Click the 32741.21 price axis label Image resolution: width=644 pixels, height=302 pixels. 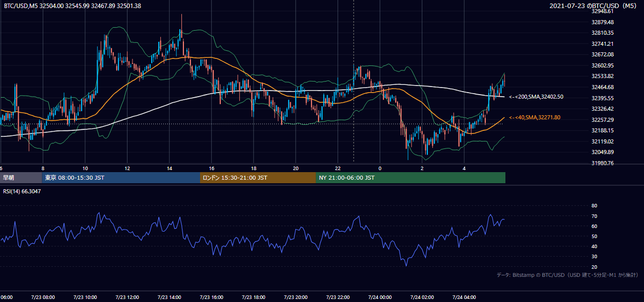point(603,44)
